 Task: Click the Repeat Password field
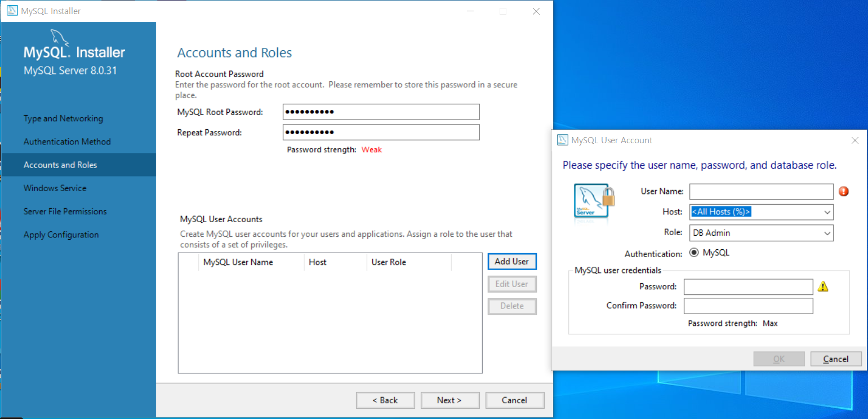pyautogui.click(x=381, y=132)
